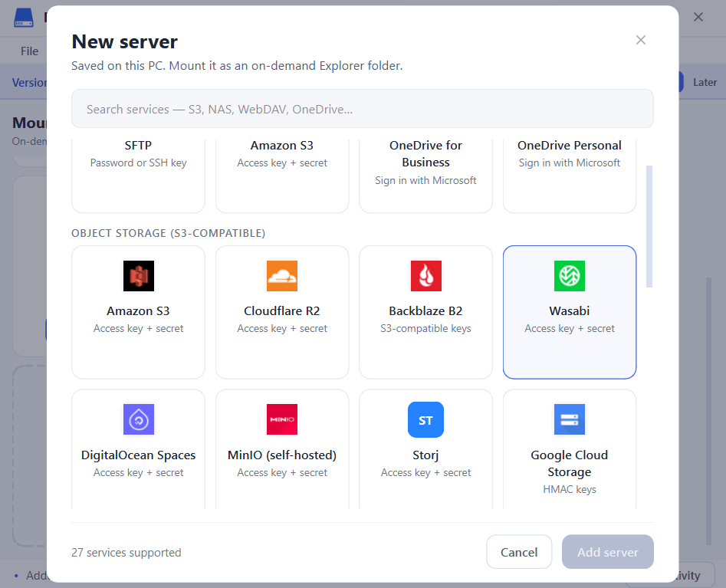Pick the red MinIO logo icon

pyautogui.click(x=282, y=419)
